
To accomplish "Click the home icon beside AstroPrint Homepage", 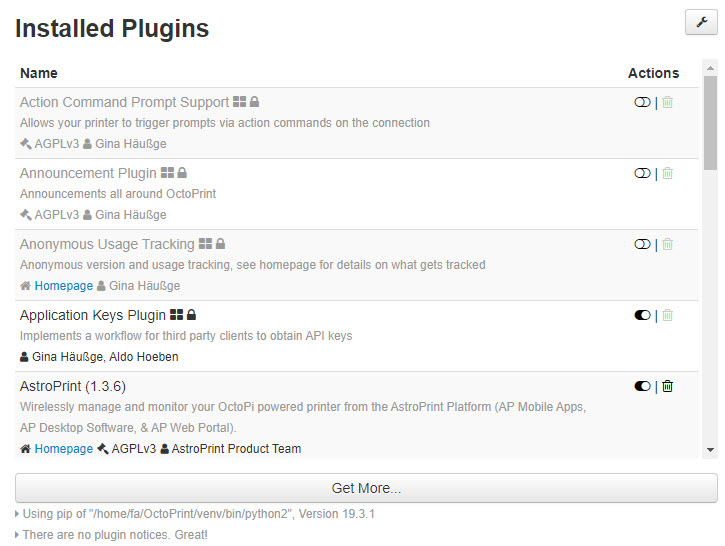I will point(25,448).
